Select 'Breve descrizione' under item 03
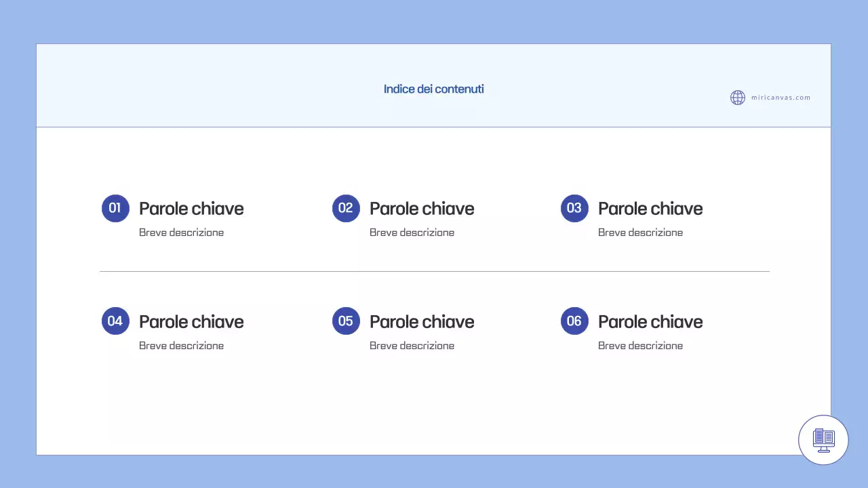Image resolution: width=868 pixels, height=488 pixels. click(x=640, y=232)
